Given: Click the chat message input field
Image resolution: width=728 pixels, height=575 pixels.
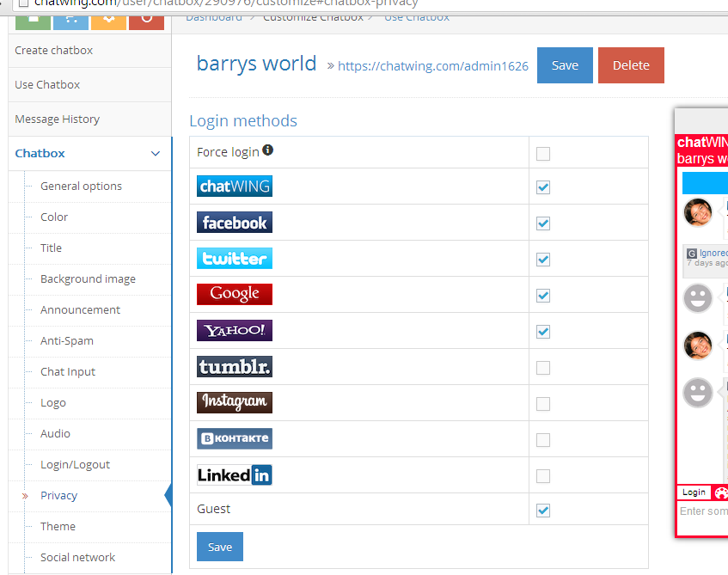Looking at the screenshot, I should [703, 512].
